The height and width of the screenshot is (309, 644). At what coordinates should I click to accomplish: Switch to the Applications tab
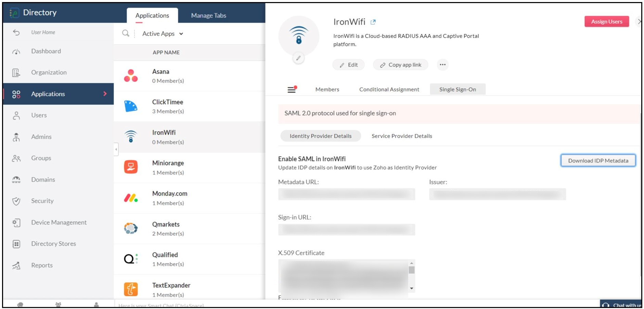(x=152, y=15)
